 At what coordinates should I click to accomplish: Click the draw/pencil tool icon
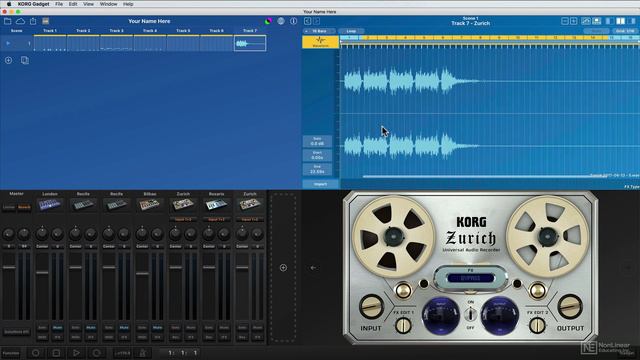pyautogui.click(x=586, y=21)
